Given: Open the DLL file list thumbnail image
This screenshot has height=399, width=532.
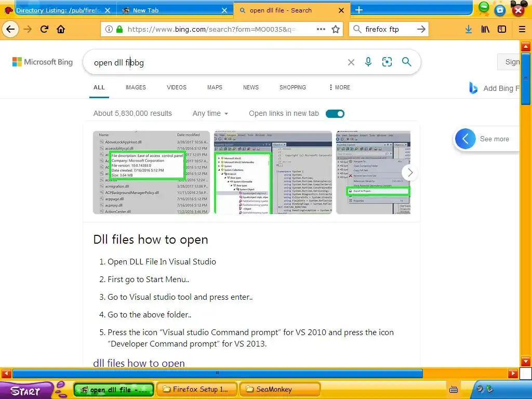Looking at the screenshot, I should click(151, 172).
